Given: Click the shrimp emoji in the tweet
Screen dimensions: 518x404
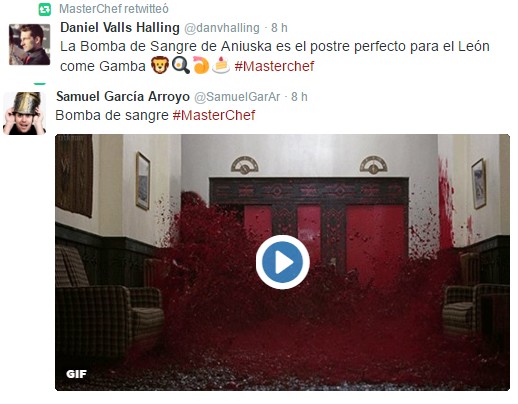Looking at the screenshot, I should pos(200,65).
